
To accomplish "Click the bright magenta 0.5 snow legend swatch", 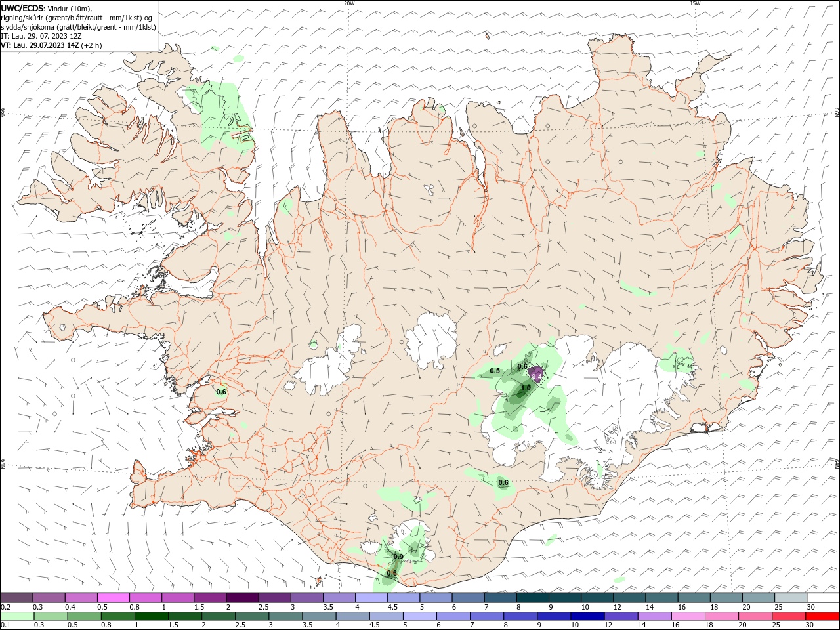I will tap(114, 598).
